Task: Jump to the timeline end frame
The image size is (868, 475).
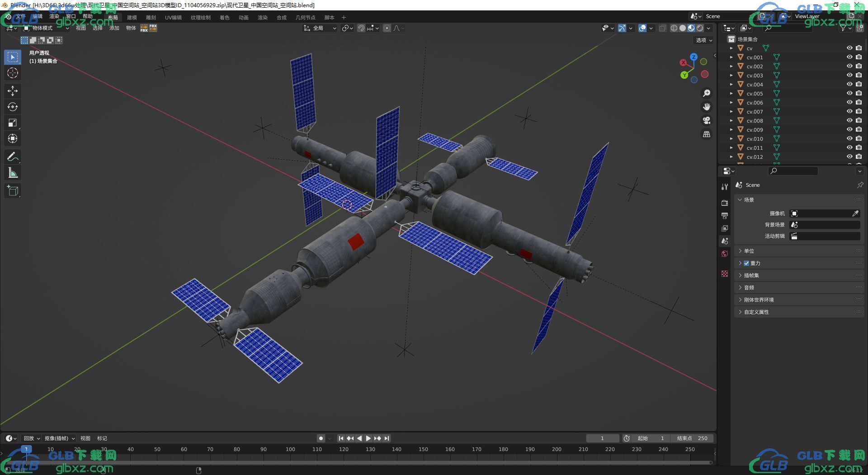Action: click(x=387, y=438)
